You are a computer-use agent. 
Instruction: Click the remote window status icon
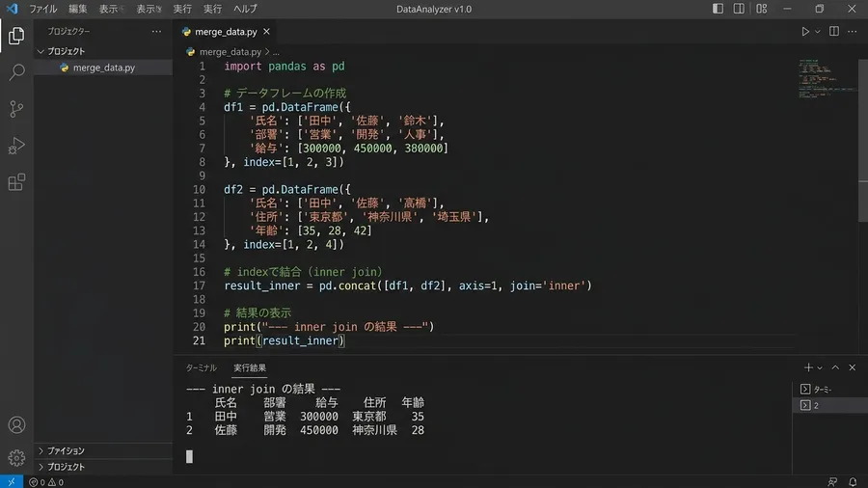point(11,482)
